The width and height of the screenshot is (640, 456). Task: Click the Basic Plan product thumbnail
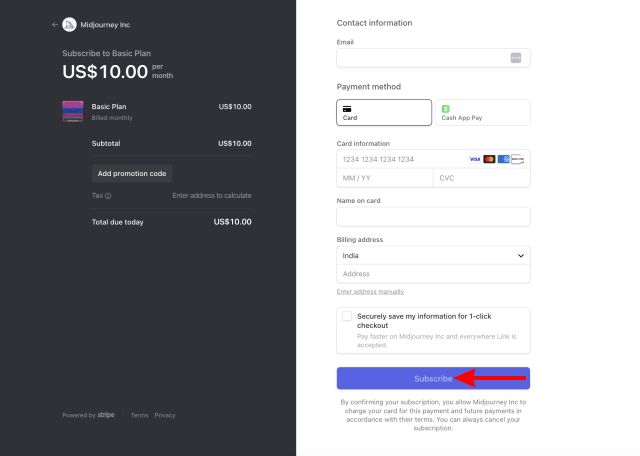tap(73, 111)
